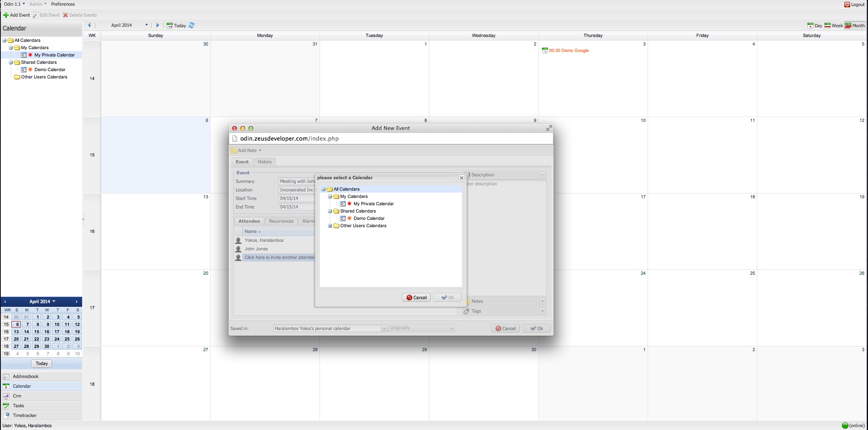Go to next month with right arrow
This screenshot has height=430, width=868.
coord(158,25)
